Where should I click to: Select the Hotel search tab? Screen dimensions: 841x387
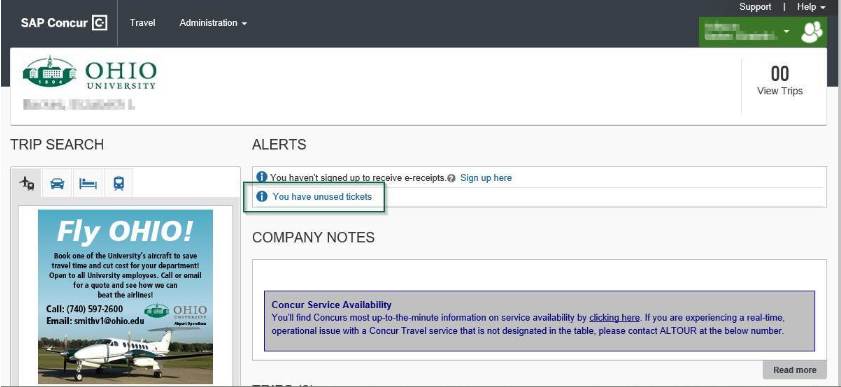click(x=88, y=183)
